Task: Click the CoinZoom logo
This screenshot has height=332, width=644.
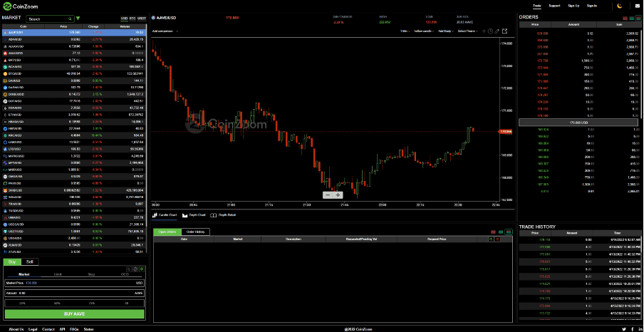Action: coord(20,6)
